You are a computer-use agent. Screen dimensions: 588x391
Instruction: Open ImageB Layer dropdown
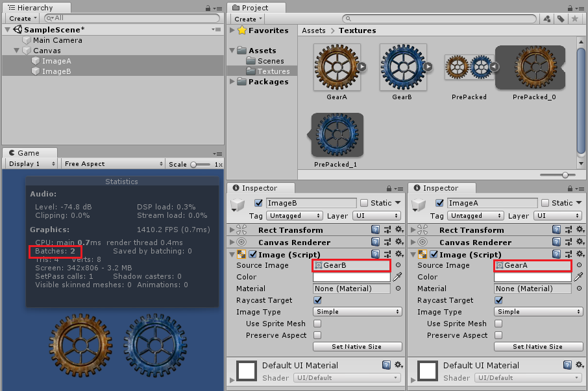pos(376,216)
